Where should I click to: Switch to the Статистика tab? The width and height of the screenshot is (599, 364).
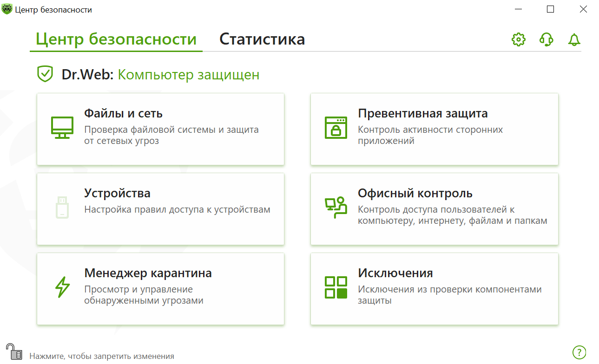click(x=262, y=39)
